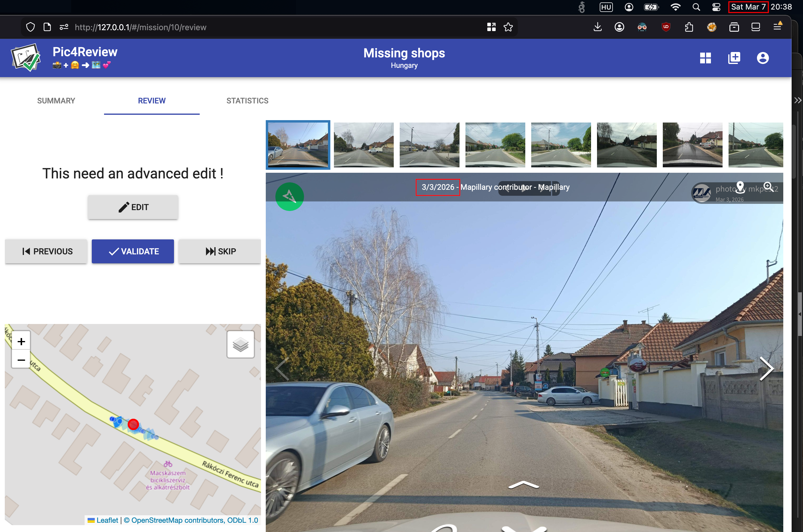Click the green Mapillary compass icon
This screenshot has width=803, height=532.
289,196
